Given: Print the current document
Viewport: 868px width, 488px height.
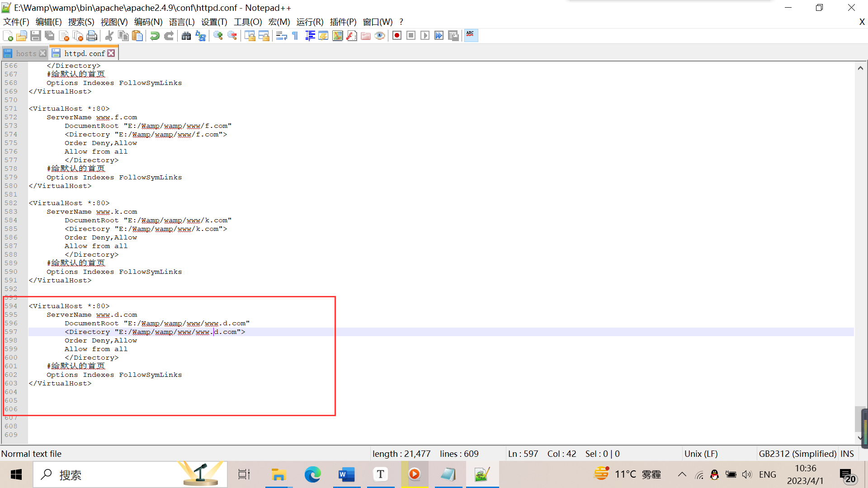Looking at the screenshot, I should (x=92, y=36).
